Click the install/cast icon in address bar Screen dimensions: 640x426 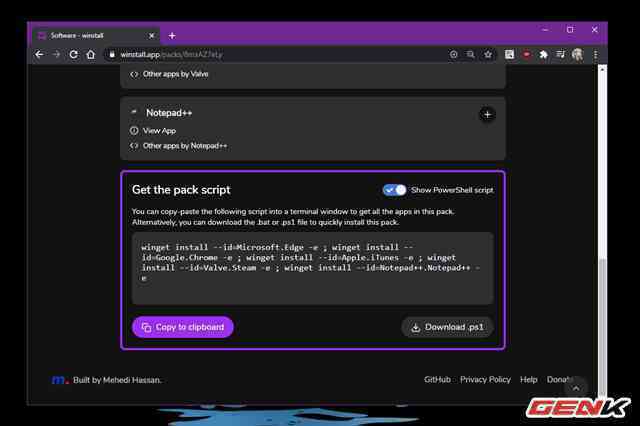(453, 54)
